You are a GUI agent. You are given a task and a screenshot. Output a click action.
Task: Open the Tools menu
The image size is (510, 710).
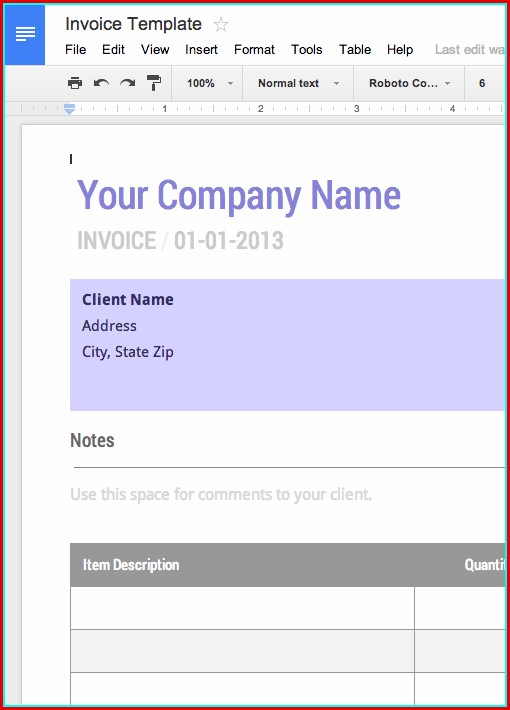tap(307, 49)
